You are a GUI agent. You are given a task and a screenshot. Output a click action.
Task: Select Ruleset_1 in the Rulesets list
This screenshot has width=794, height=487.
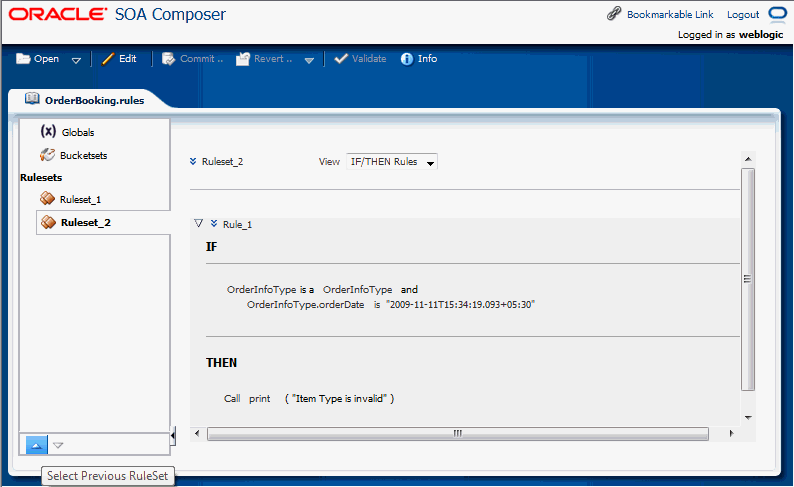pyautogui.click(x=81, y=199)
